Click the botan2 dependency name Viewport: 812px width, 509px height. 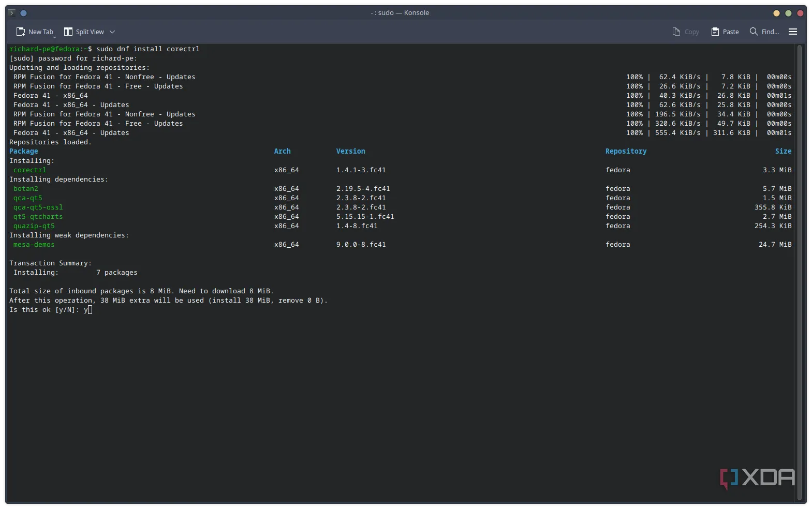(x=25, y=189)
